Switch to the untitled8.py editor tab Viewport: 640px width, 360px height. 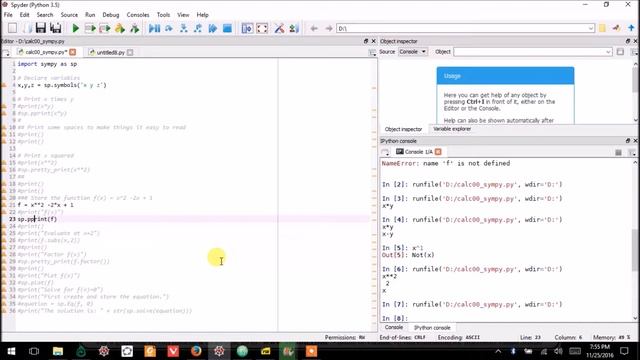point(111,52)
